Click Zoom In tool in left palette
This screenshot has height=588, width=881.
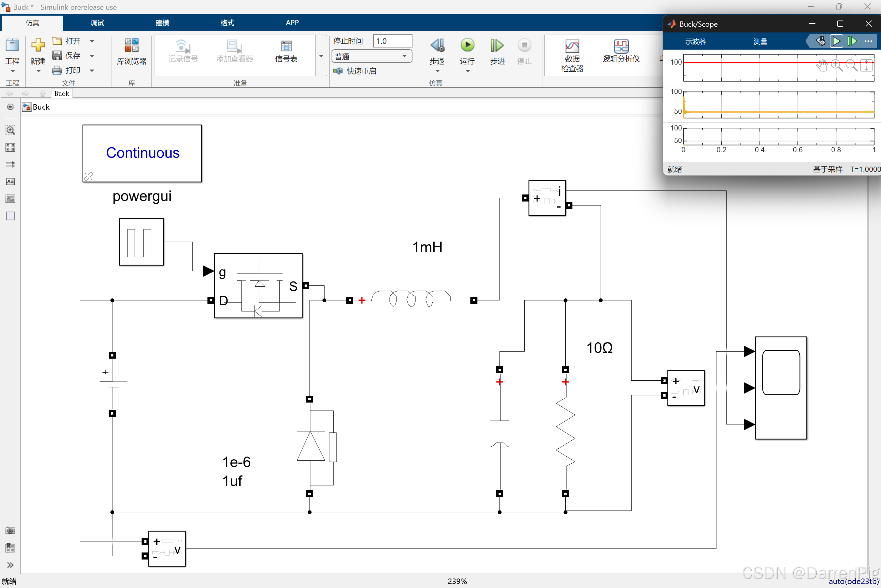[x=10, y=130]
